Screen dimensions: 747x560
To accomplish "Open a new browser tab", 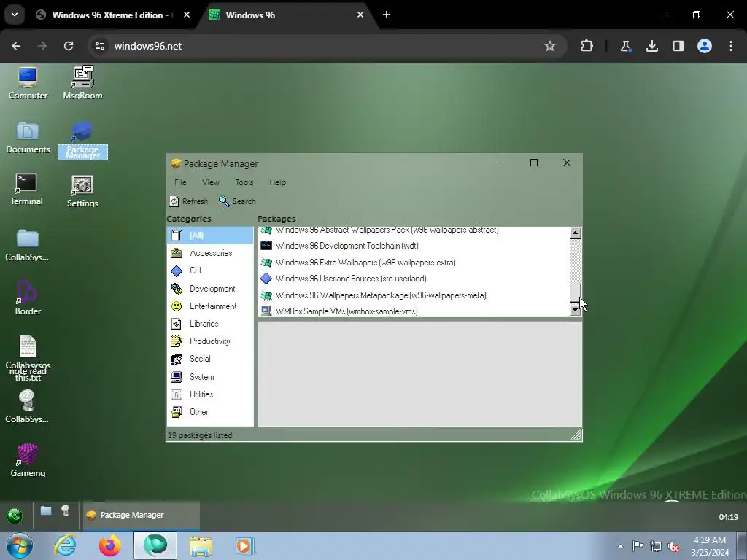I will 387,15.
